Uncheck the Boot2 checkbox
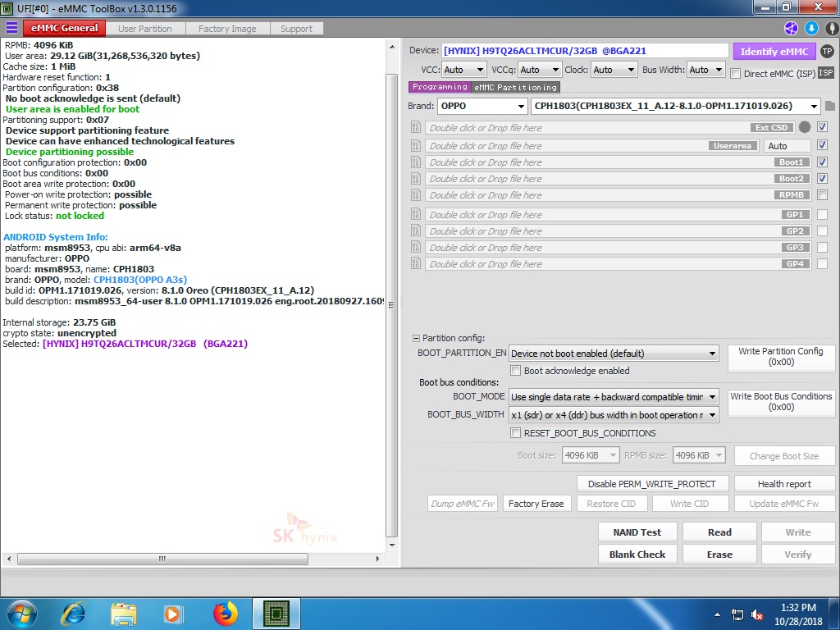Image resolution: width=840 pixels, height=630 pixels. point(822,178)
